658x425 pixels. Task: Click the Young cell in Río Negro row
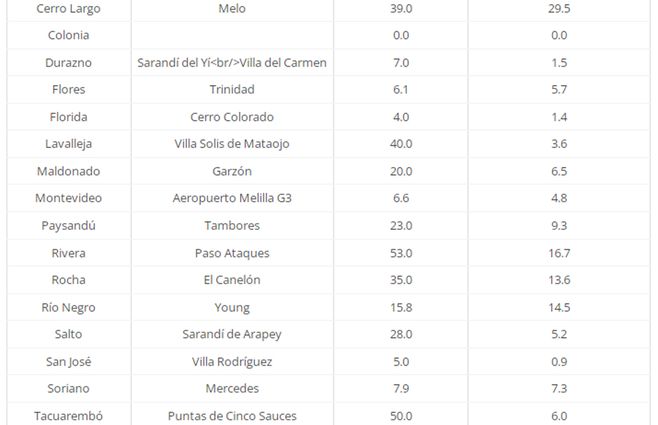click(x=232, y=307)
